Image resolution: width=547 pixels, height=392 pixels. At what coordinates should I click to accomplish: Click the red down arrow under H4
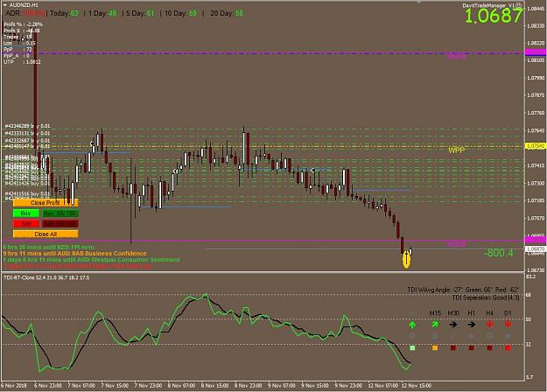click(x=489, y=325)
